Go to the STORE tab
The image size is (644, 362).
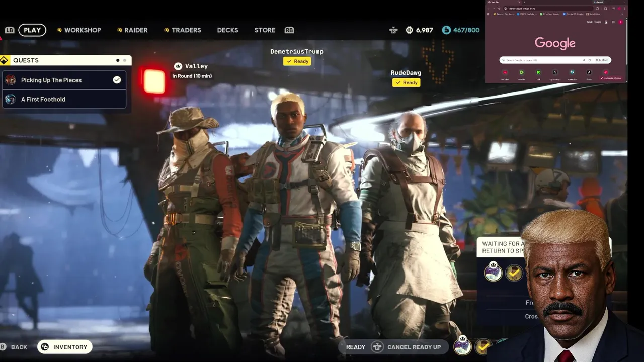click(x=265, y=30)
